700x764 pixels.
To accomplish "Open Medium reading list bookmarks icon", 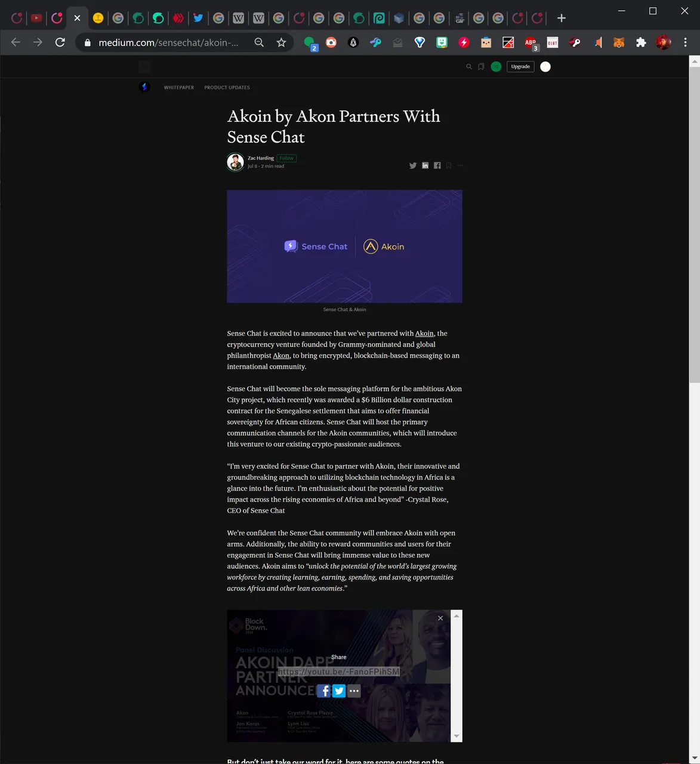I will tap(481, 67).
